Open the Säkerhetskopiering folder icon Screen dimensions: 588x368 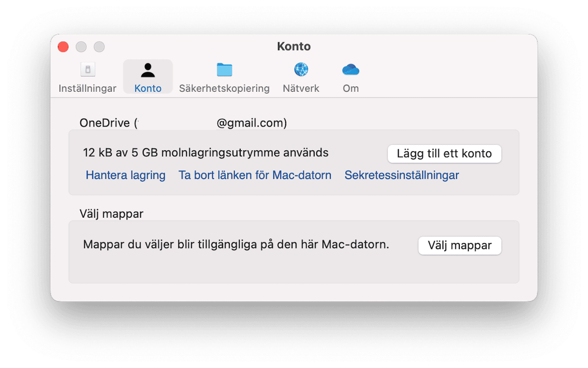[224, 70]
